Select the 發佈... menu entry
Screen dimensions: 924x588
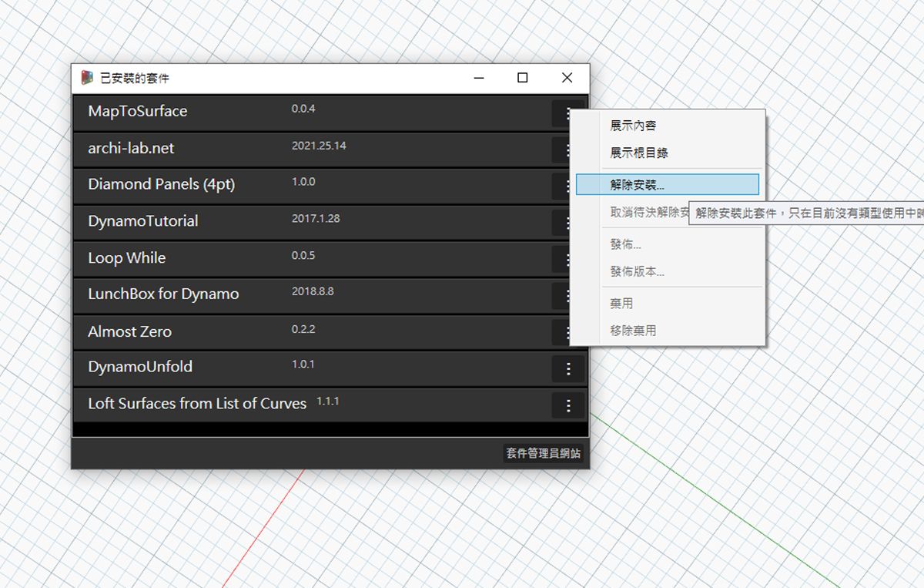[x=668, y=244]
